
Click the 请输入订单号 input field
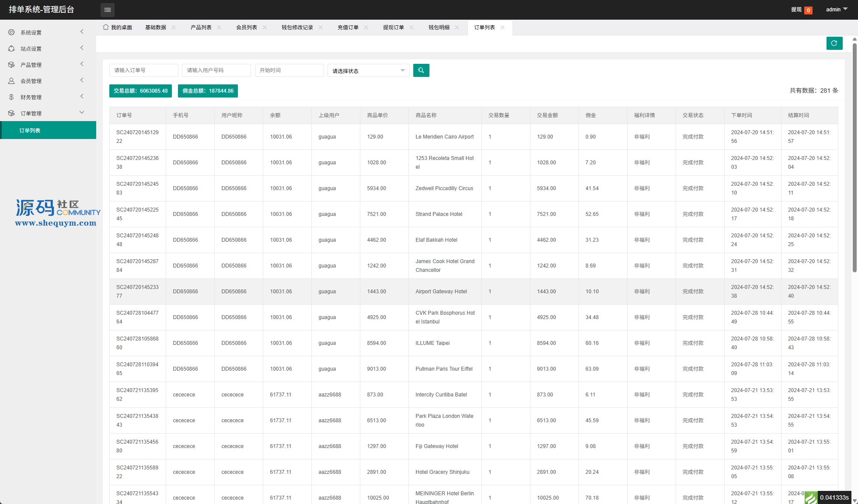(x=143, y=70)
